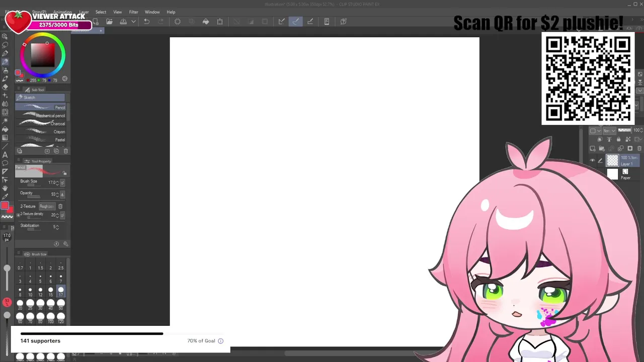Image resolution: width=644 pixels, height=362 pixels.
Task: Select the Hand move tool
Action: pos(5,188)
